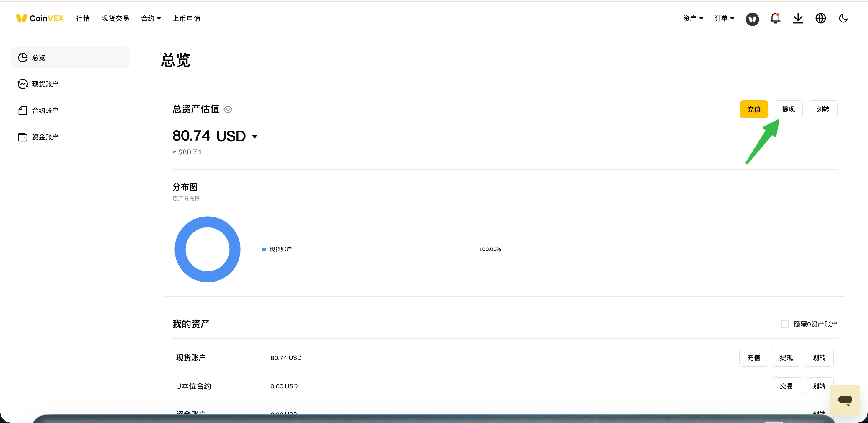The height and width of the screenshot is (423, 868).
Task: Select 合约账户 in the sidebar
Action: [x=71, y=110]
